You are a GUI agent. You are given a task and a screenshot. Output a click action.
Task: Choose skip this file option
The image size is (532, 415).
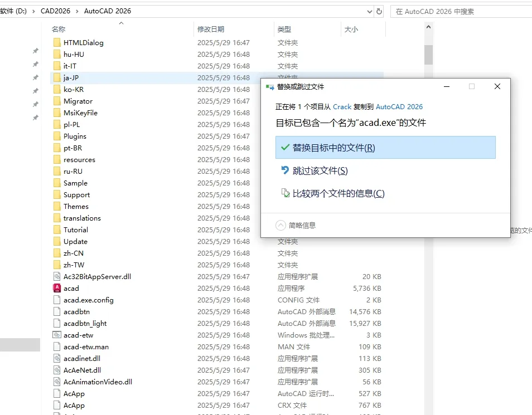[320, 170]
